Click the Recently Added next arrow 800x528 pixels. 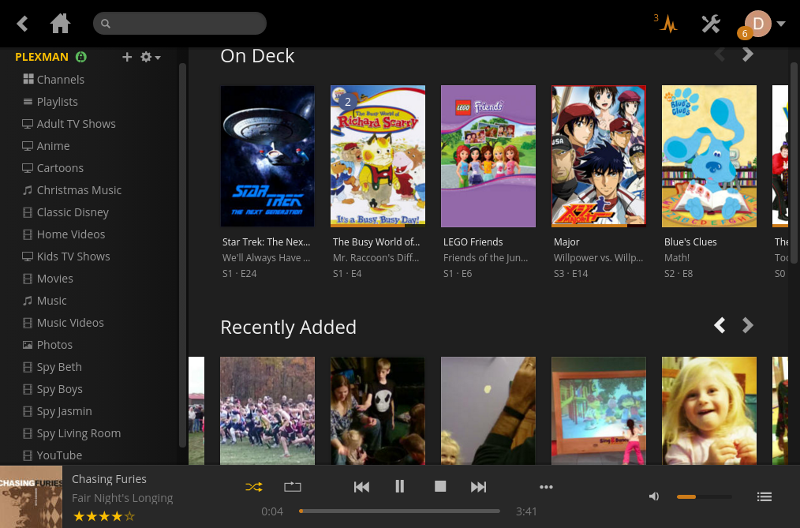(x=747, y=325)
